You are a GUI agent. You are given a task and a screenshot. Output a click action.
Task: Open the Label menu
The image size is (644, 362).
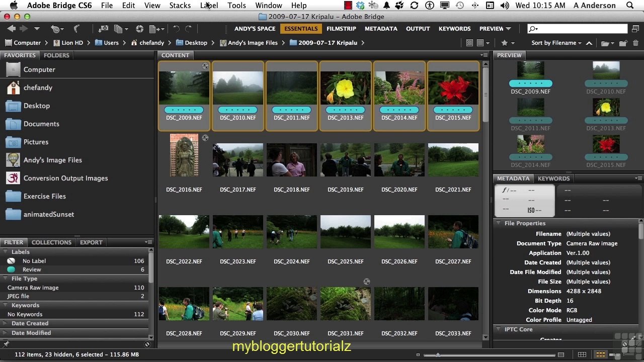(209, 6)
